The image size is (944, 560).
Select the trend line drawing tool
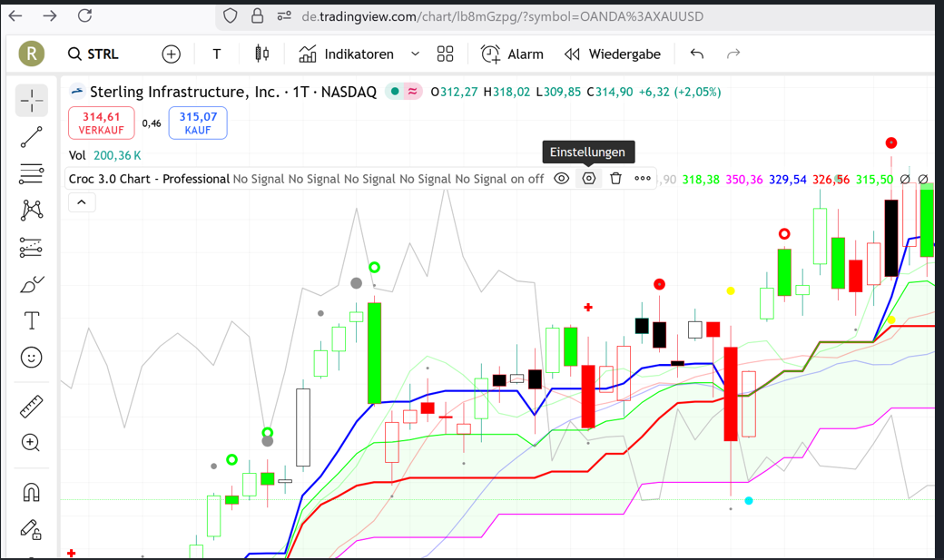[x=32, y=137]
